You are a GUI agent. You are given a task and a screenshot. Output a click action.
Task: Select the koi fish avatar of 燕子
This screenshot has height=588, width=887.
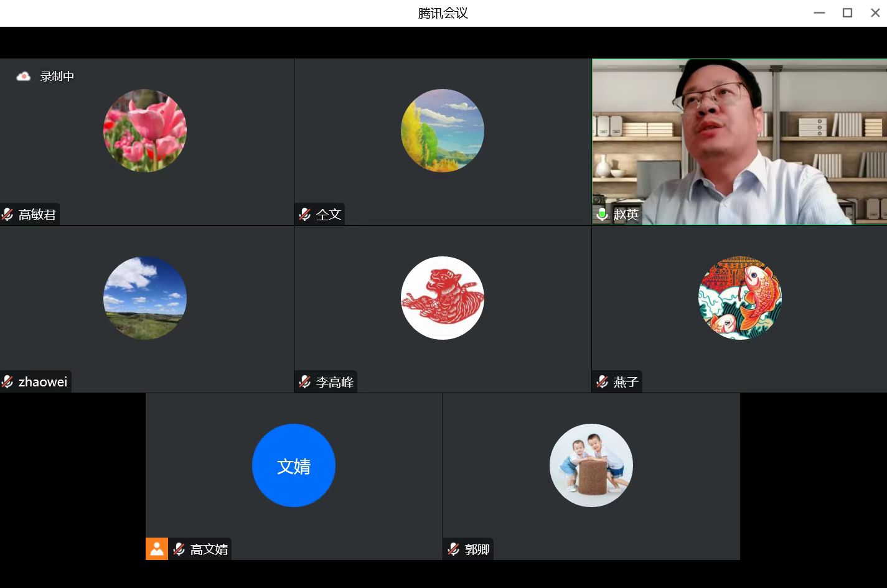click(x=740, y=298)
